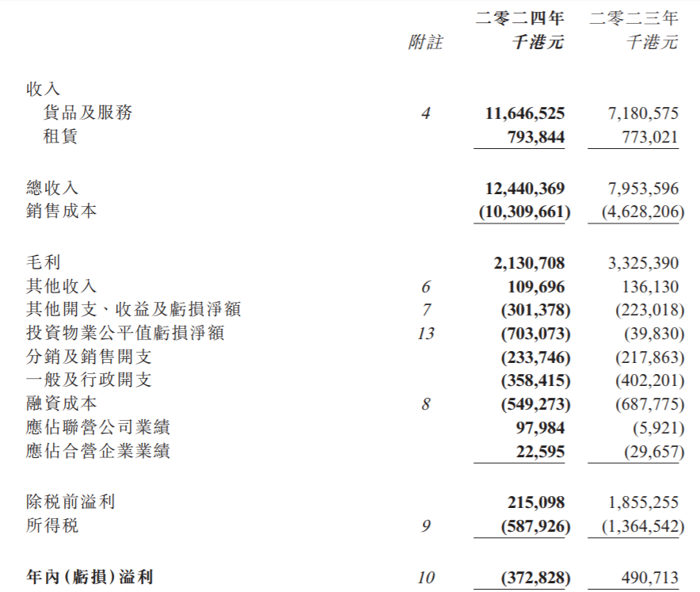Click the value (10,309,661)
The image size is (700, 592).
click(524, 212)
